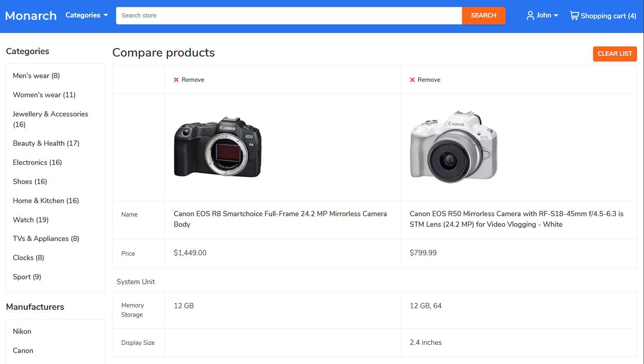Click the $1,449.00 price value

190,253
